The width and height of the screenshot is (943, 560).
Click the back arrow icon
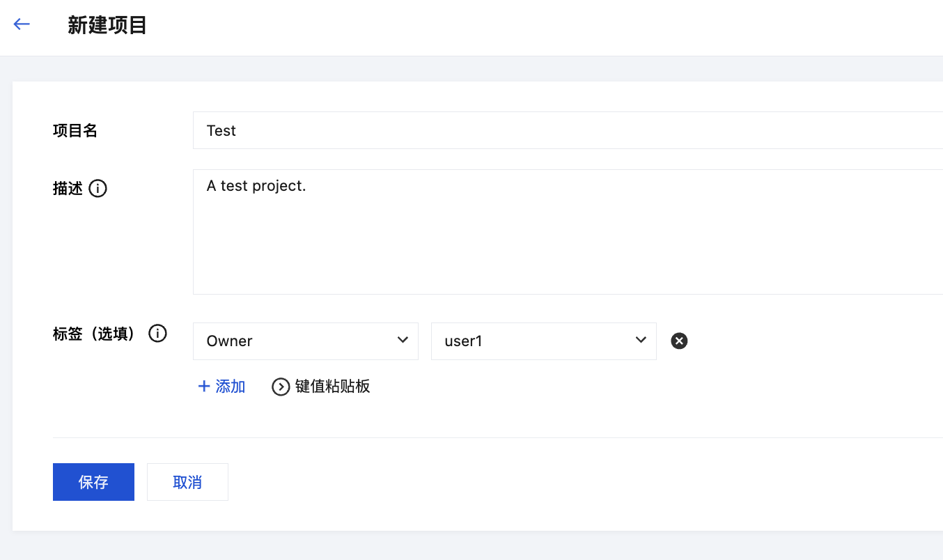(x=22, y=24)
